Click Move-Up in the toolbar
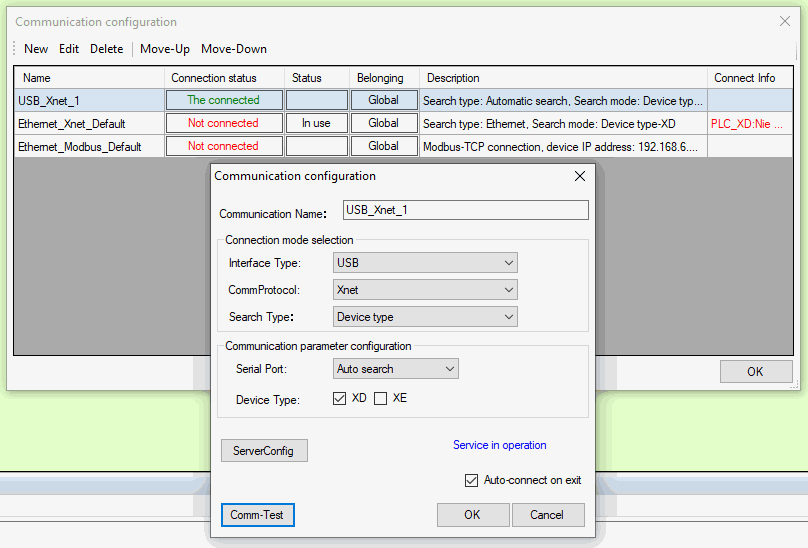This screenshot has height=548, width=808. pyautogui.click(x=165, y=49)
